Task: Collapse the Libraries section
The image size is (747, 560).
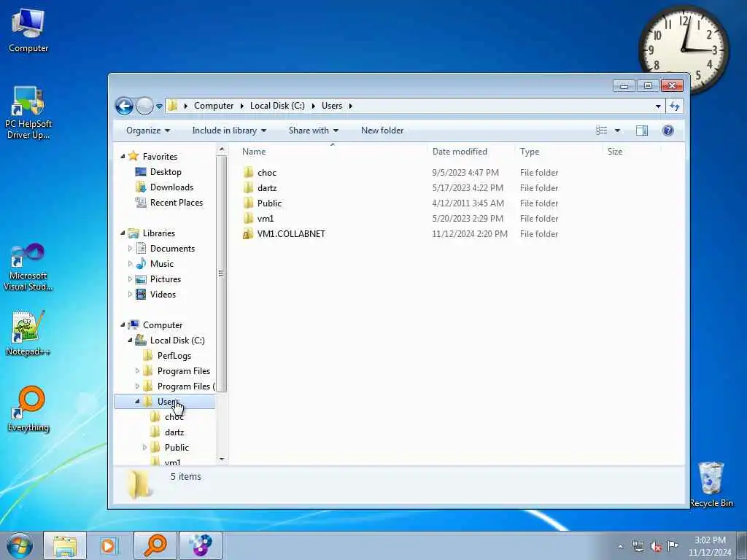Action: pyautogui.click(x=123, y=233)
